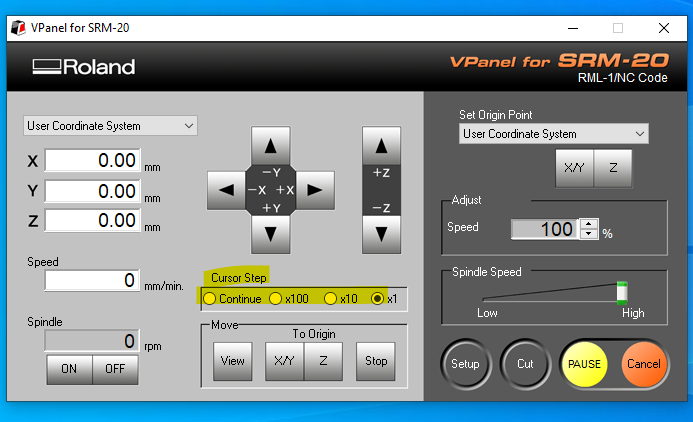Viewport: 693px width, 422px height.
Task: Move the Y axis in the -Y direction with the up arrow
Action: (270, 146)
